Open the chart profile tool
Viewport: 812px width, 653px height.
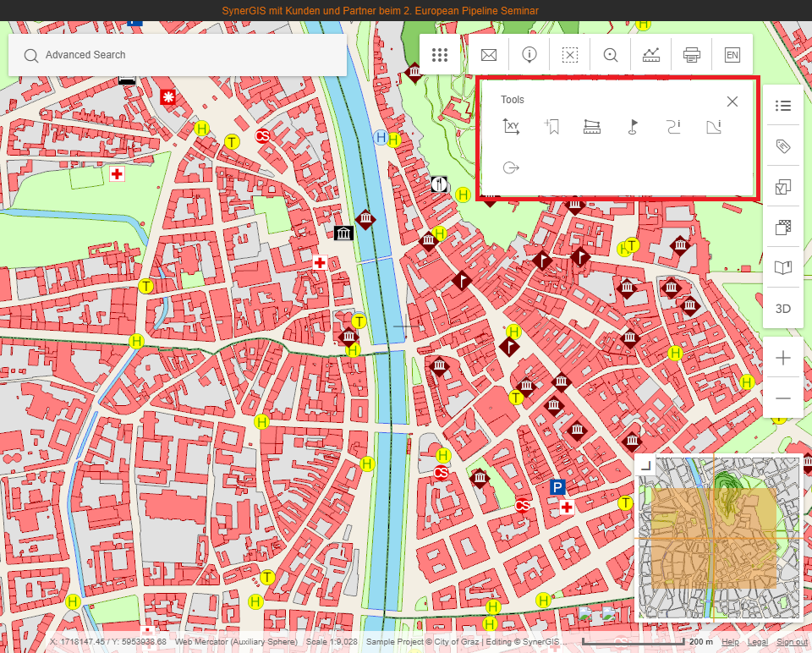(651, 55)
